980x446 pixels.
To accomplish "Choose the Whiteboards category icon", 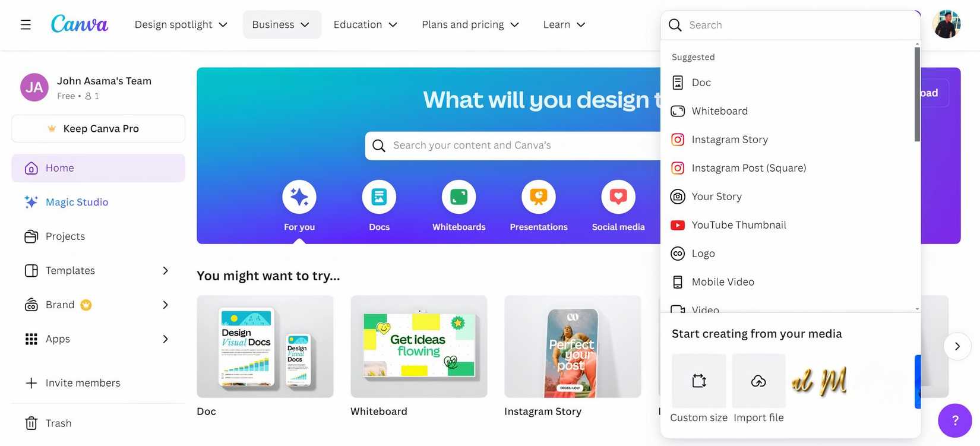I will pyautogui.click(x=459, y=197).
